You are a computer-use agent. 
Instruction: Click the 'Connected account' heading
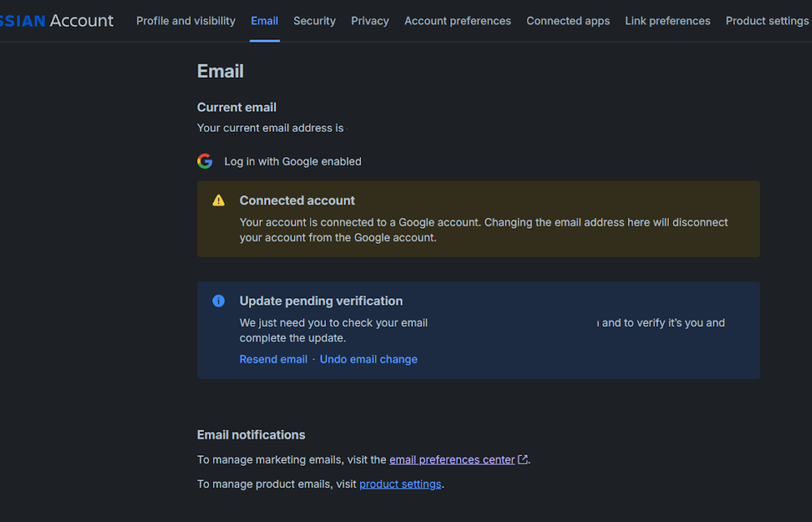pos(297,200)
